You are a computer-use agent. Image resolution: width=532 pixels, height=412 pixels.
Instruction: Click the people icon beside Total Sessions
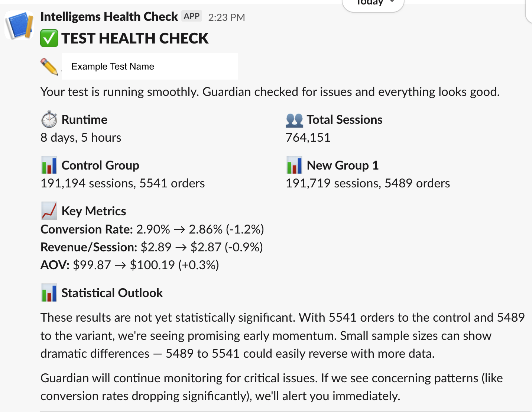click(x=294, y=120)
